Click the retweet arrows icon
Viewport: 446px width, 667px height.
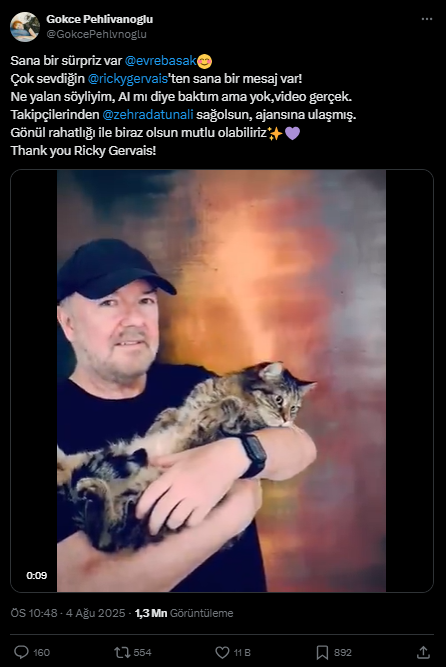[122, 652]
